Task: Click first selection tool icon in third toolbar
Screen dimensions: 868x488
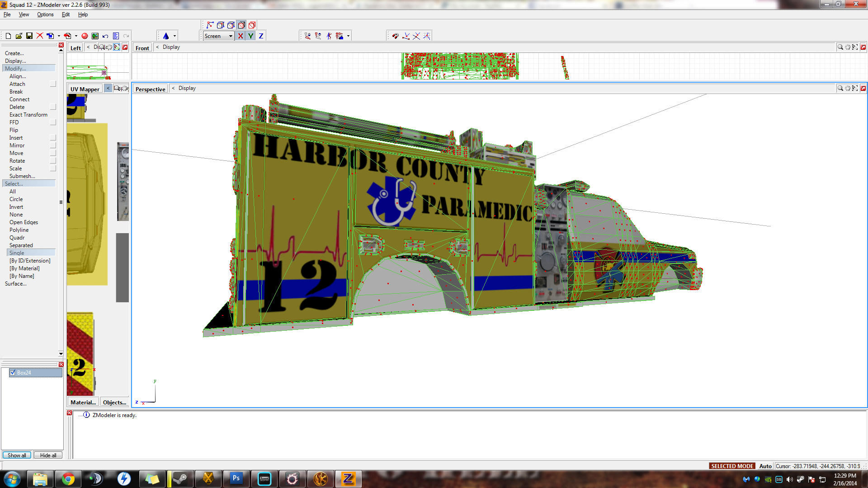Action: tap(308, 36)
